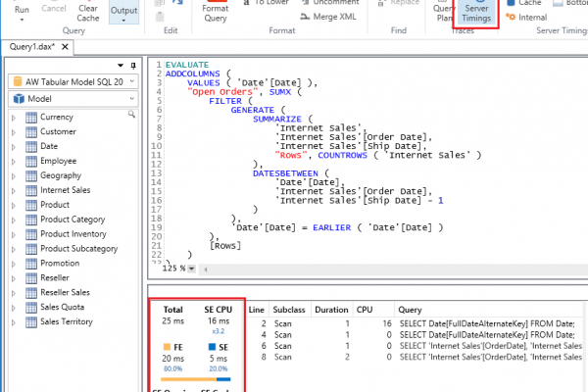Toggle the Server Timings trace

(x=476, y=13)
